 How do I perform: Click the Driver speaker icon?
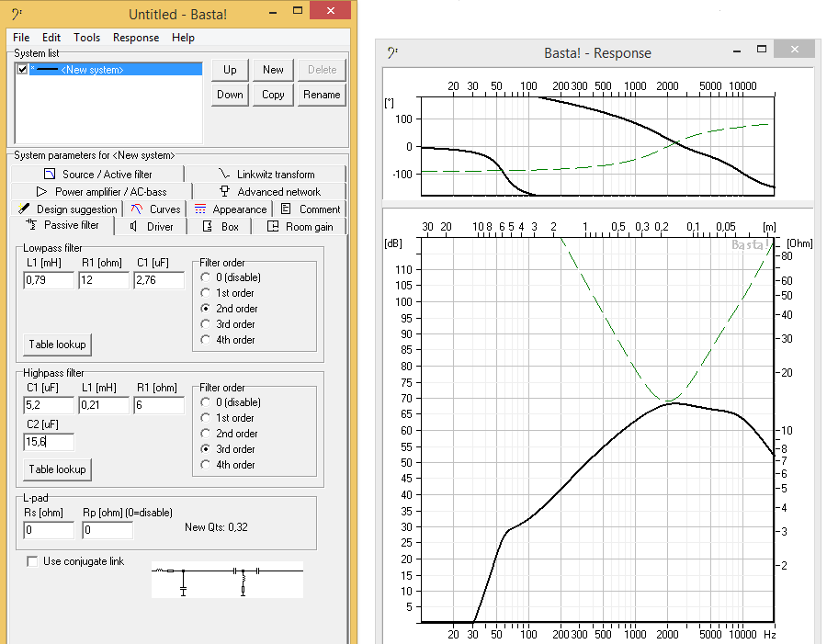133,226
